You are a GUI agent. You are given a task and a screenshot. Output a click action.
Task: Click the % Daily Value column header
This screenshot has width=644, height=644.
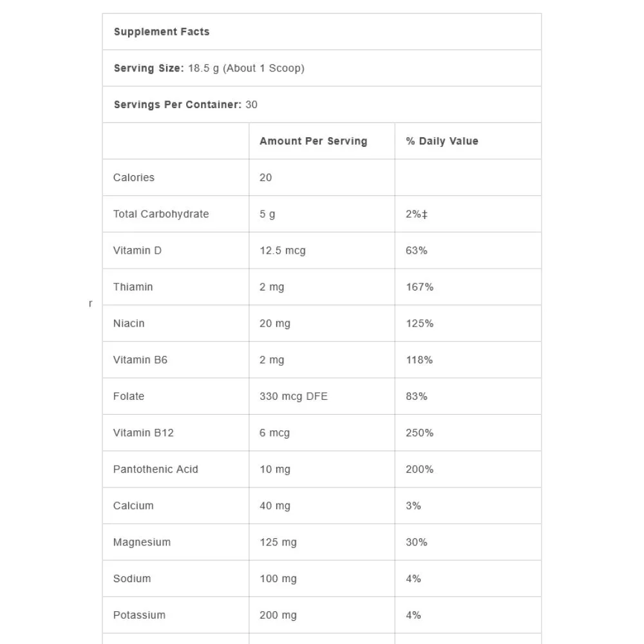click(x=442, y=141)
